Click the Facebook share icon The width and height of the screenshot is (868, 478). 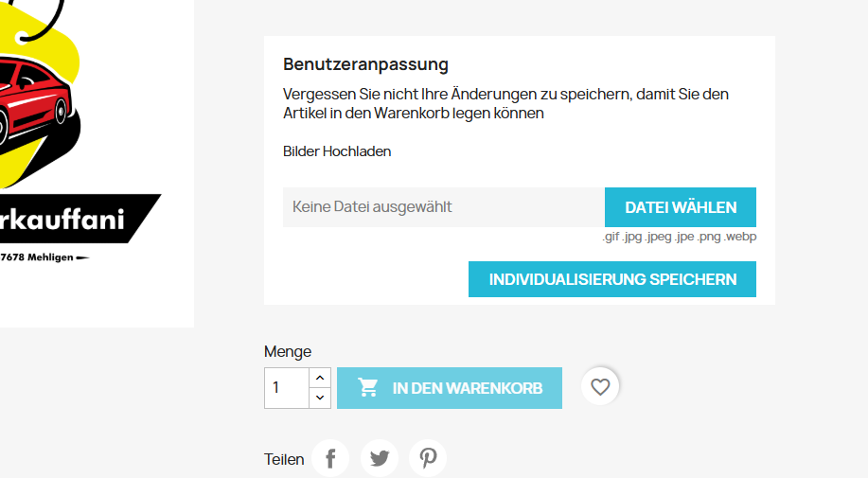pyautogui.click(x=330, y=458)
